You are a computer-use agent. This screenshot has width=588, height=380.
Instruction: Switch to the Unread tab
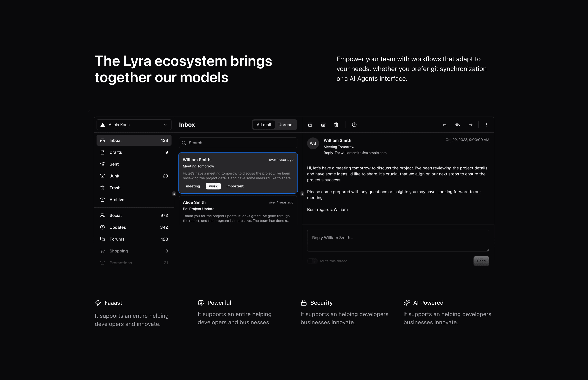pyautogui.click(x=285, y=125)
